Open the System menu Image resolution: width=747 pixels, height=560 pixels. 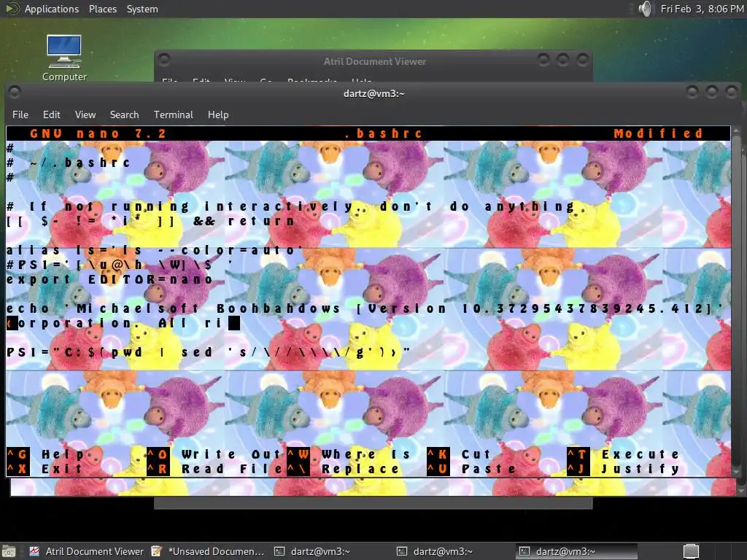coord(142,9)
